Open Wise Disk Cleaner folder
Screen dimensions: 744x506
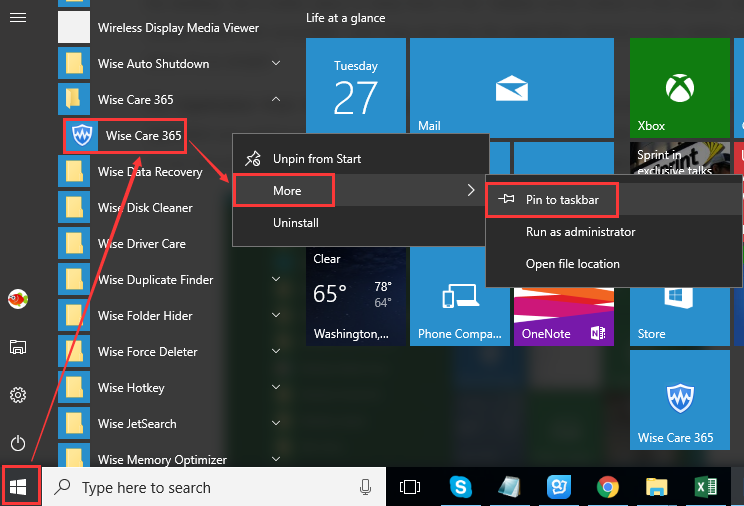(171, 207)
